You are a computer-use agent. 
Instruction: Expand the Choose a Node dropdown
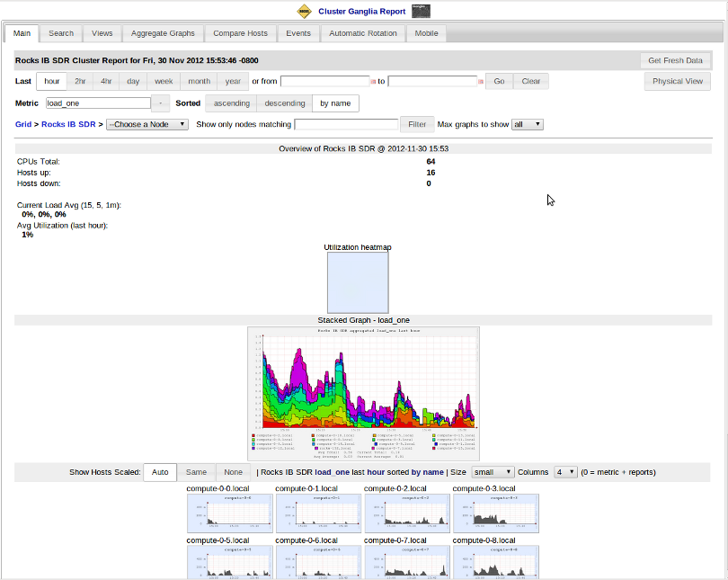pos(146,124)
